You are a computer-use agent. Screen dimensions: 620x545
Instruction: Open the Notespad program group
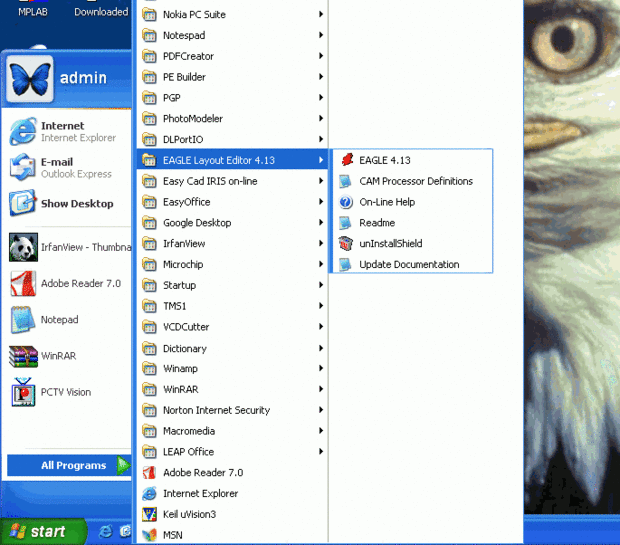point(232,35)
